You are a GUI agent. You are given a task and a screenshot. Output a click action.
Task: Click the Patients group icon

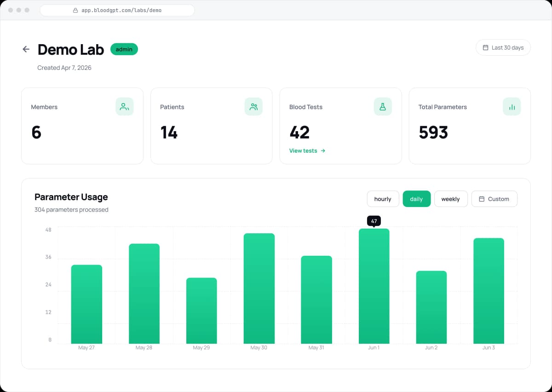pyautogui.click(x=253, y=107)
